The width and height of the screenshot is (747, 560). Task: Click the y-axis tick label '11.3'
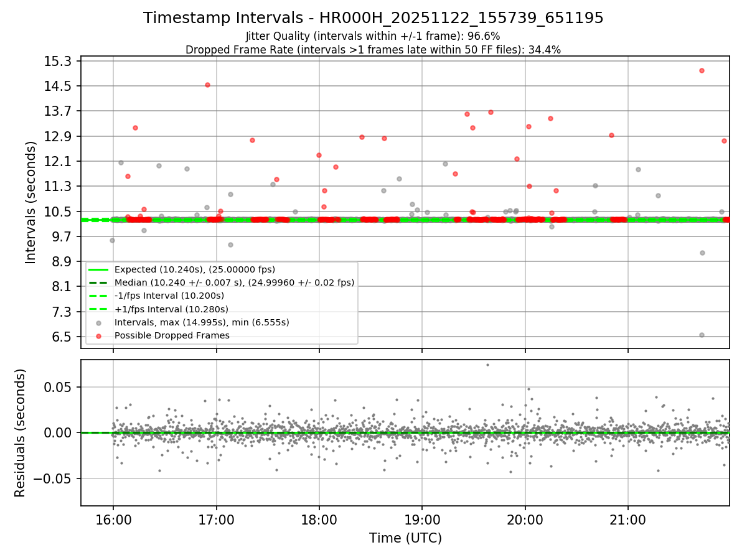point(59,187)
